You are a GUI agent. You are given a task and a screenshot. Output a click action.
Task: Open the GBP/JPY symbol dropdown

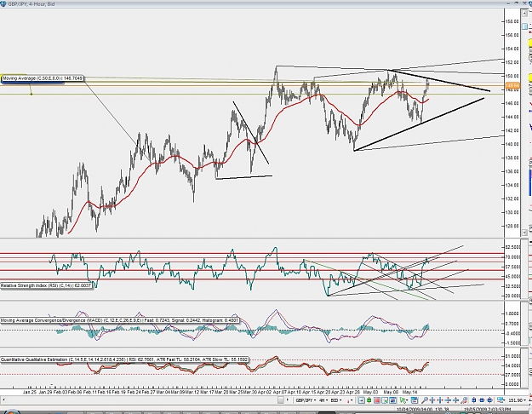coord(306,400)
